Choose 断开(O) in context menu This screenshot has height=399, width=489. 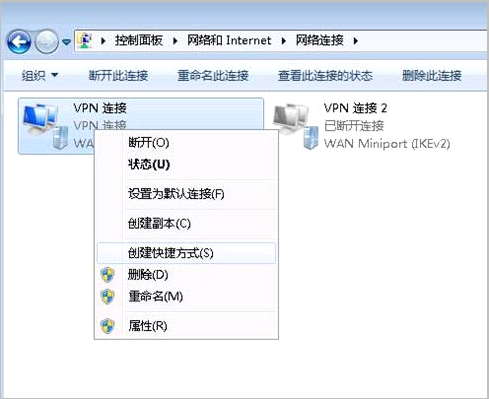click(x=186, y=143)
